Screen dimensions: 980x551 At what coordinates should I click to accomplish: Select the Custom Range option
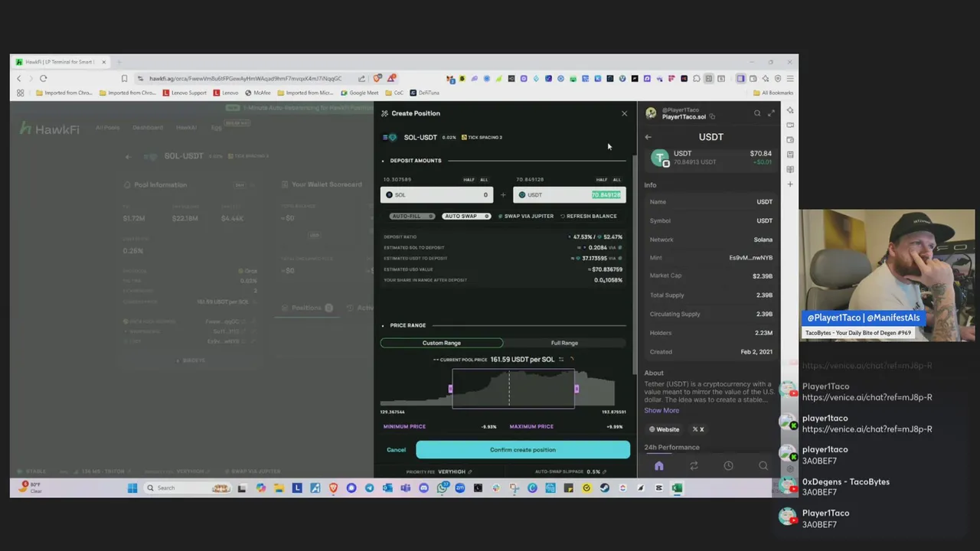[x=442, y=343]
